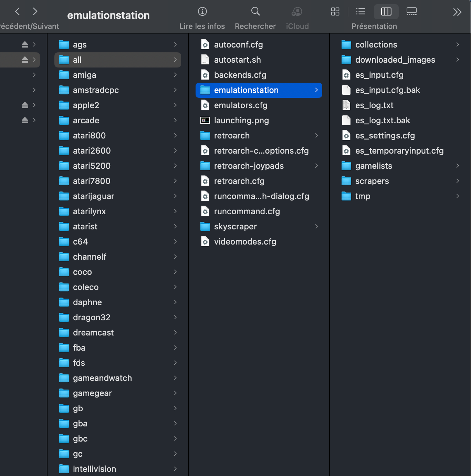Expand the downloaded_images folder chevron

458,60
